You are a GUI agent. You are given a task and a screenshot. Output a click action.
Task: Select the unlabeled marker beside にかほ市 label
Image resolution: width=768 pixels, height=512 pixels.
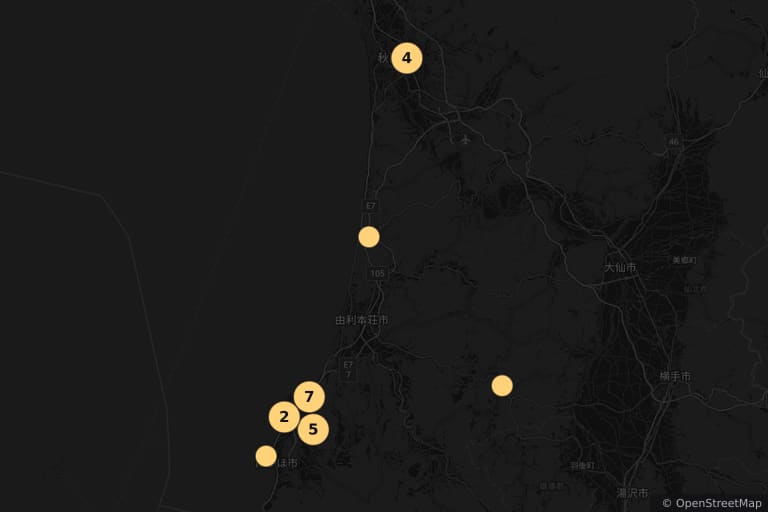coord(266,456)
